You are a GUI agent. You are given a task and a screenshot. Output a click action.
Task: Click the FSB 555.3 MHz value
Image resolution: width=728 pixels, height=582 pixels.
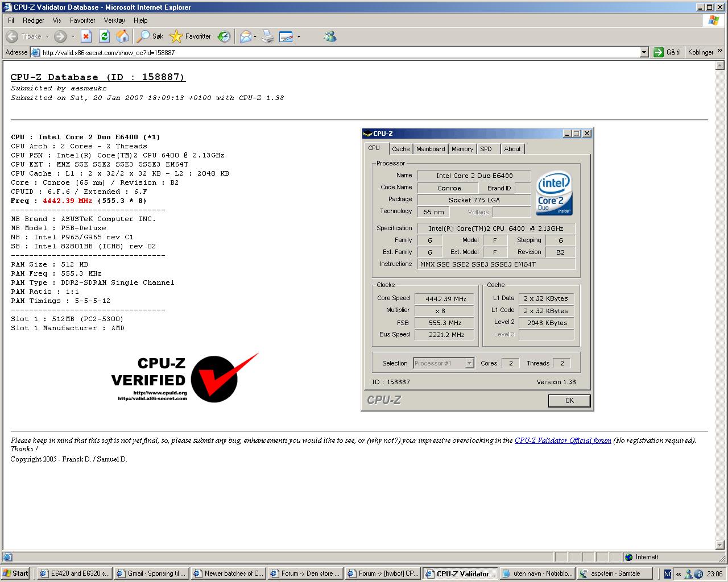[x=445, y=323]
